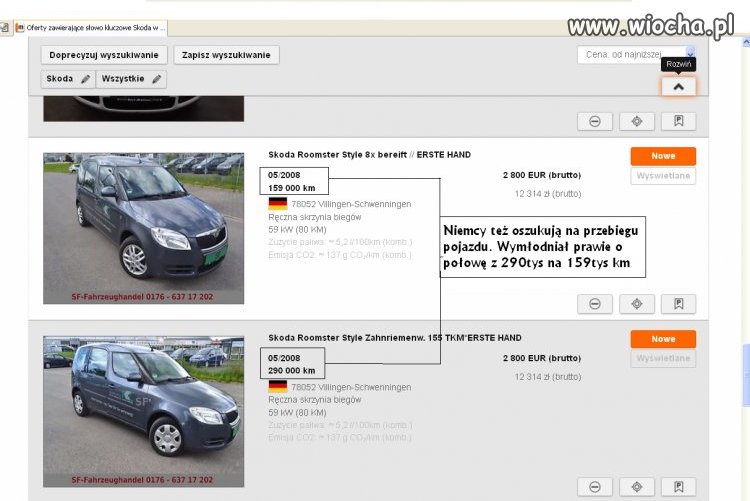The width and height of the screenshot is (750, 501).
Task: Click 59 kW (80 KM) in Zahnriemenw. listing
Action: pyautogui.click(x=297, y=412)
